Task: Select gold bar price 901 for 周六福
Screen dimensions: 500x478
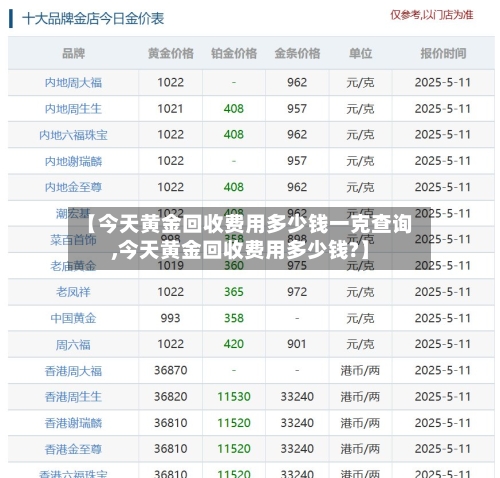Action: (x=297, y=344)
